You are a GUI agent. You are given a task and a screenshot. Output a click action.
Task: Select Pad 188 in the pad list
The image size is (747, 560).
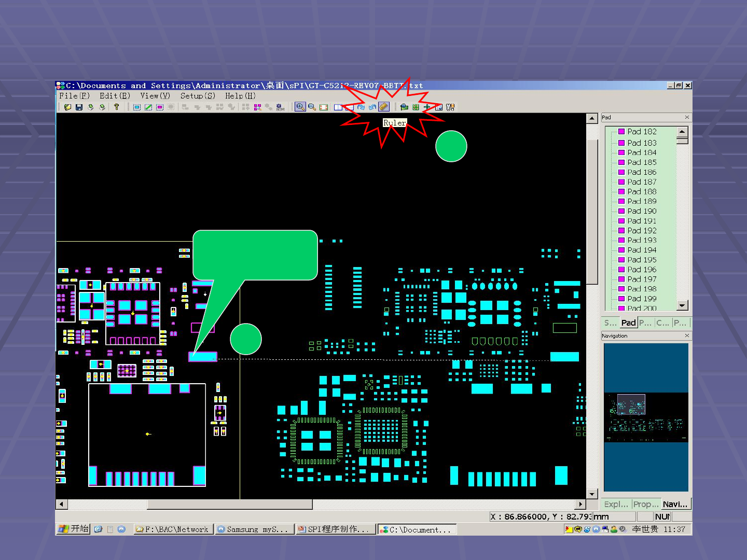[x=642, y=191]
